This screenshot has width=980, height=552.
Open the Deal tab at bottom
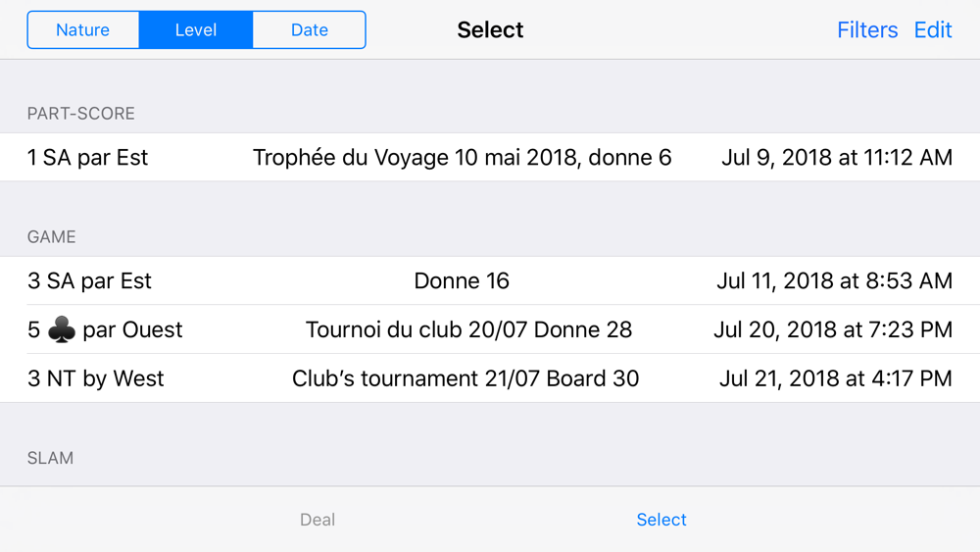point(318,520)
